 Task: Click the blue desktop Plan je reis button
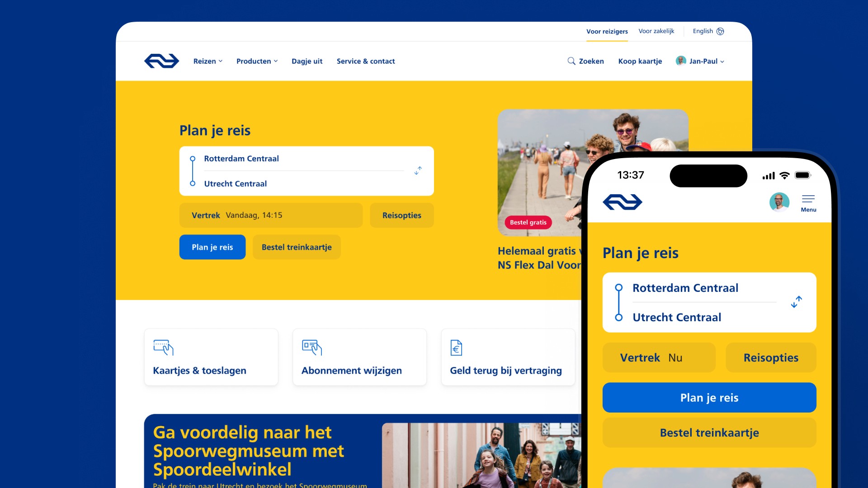212,247
